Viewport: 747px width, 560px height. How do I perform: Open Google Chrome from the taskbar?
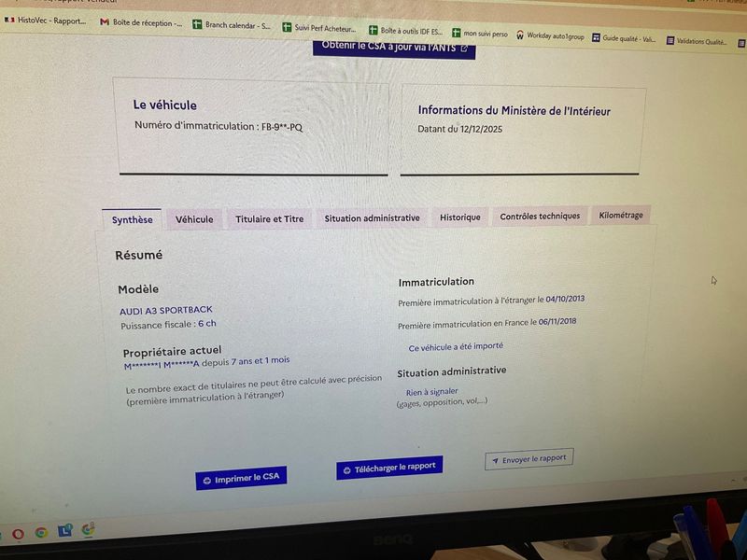(41, 532)
